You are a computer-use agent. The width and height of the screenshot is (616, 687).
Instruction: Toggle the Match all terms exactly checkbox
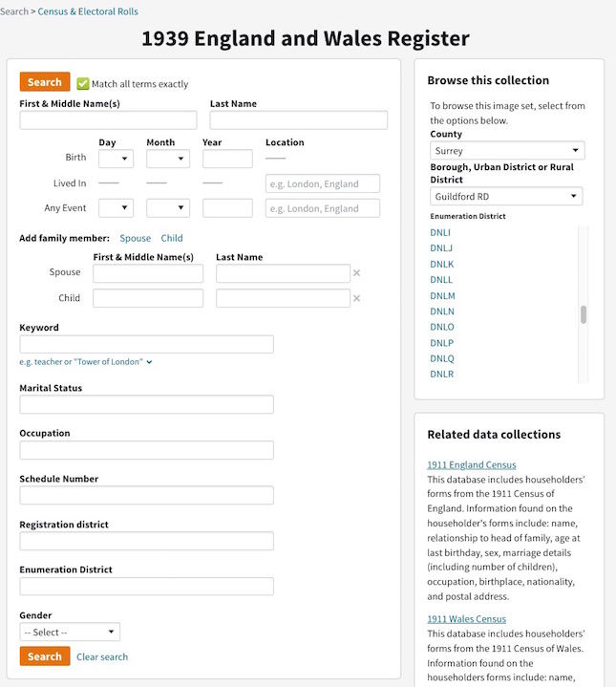coord(83,84)
